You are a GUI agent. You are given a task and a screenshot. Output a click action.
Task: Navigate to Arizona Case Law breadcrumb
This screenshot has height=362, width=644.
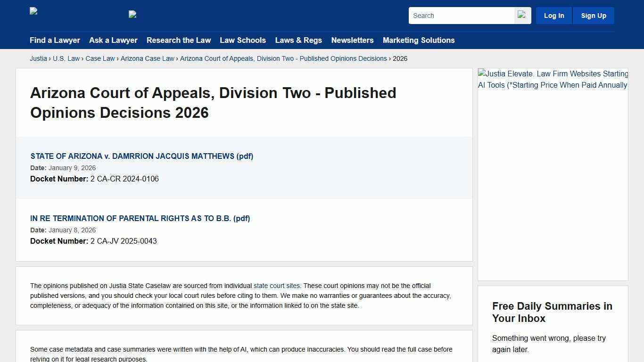click(x=147, y=58)
